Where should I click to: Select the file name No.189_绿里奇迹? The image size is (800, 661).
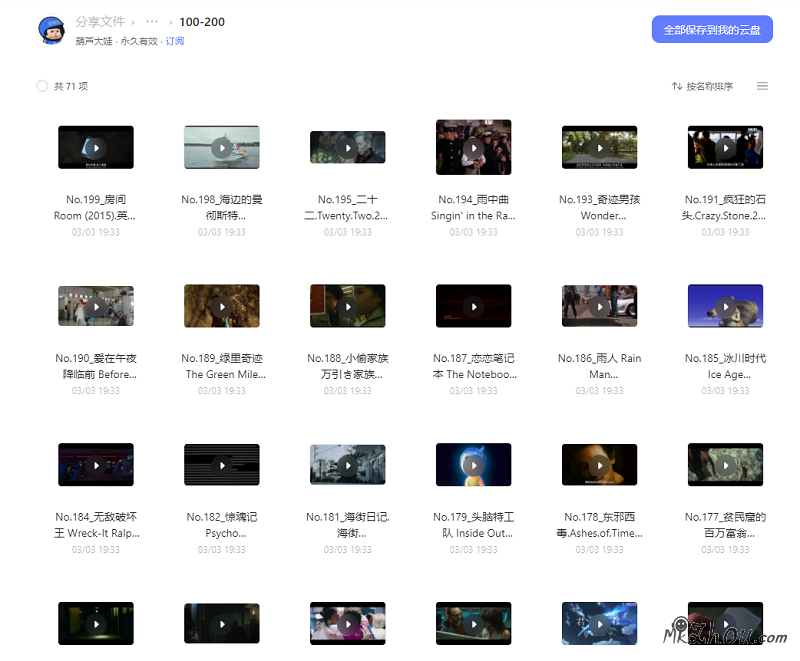[x=223, y=366]
